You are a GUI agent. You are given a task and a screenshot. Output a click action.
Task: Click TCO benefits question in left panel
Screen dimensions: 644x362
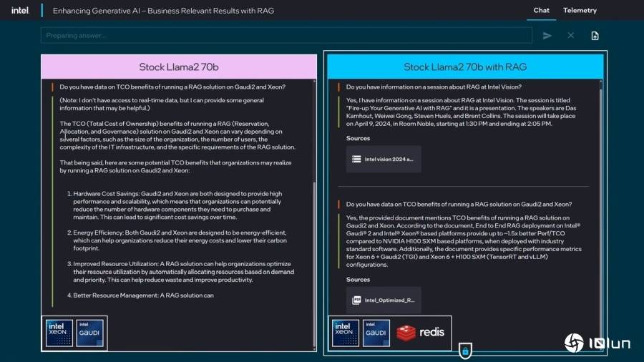pos(172,87)
